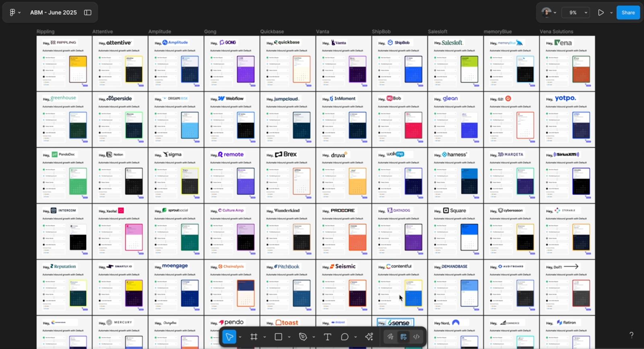Select the HiBob frame
This screenshot has width=644, height=349.
(x=400, y=119)
